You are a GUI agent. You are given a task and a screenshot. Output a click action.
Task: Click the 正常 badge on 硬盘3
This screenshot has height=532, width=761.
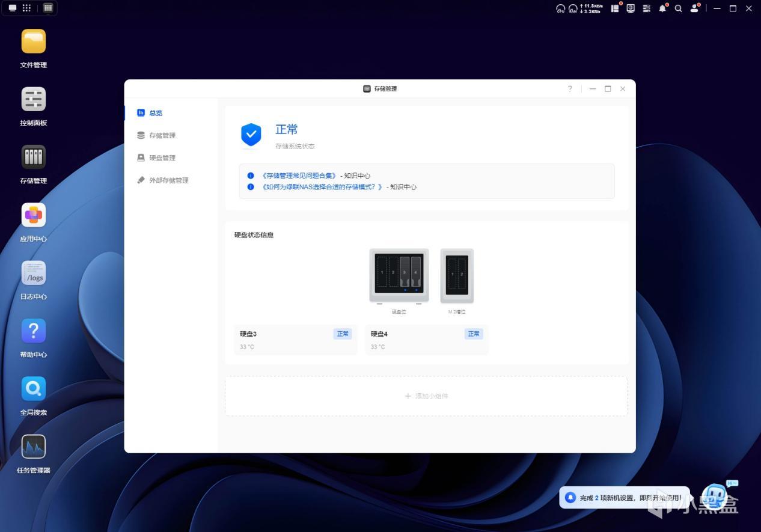tap(343, 334)
